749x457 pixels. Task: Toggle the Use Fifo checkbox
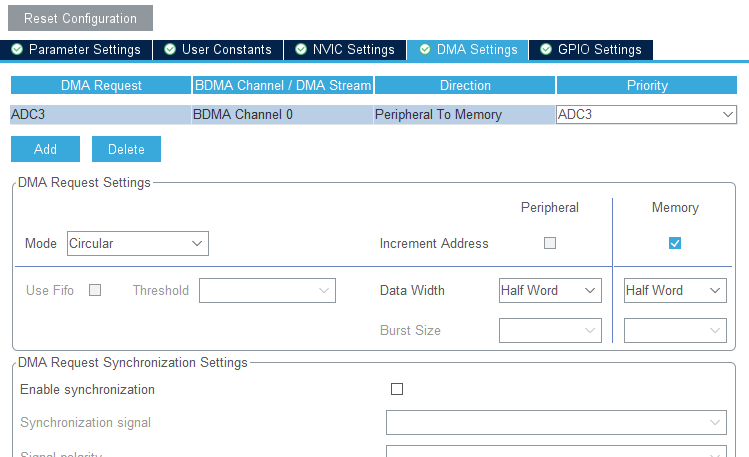[95, 290]
